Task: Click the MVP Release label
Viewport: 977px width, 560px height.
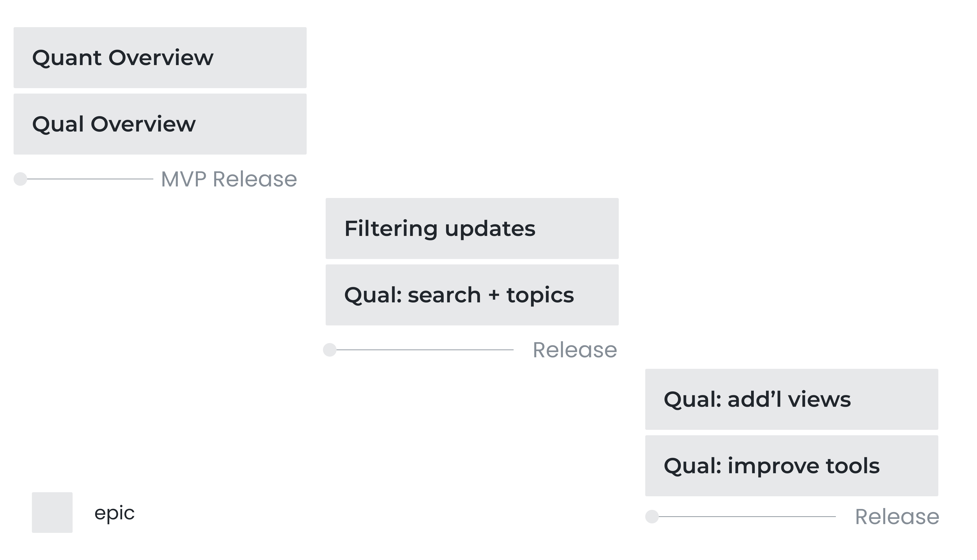Action: [229, 179]
